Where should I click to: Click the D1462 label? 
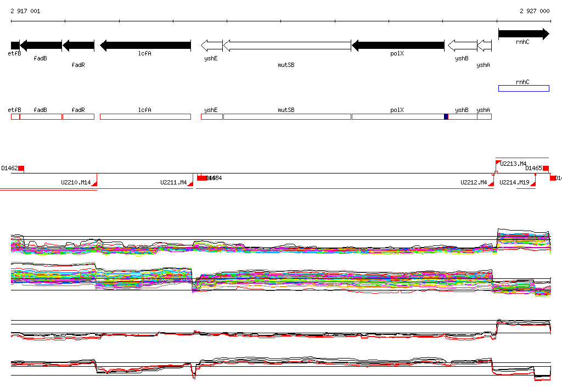[10, 168]
